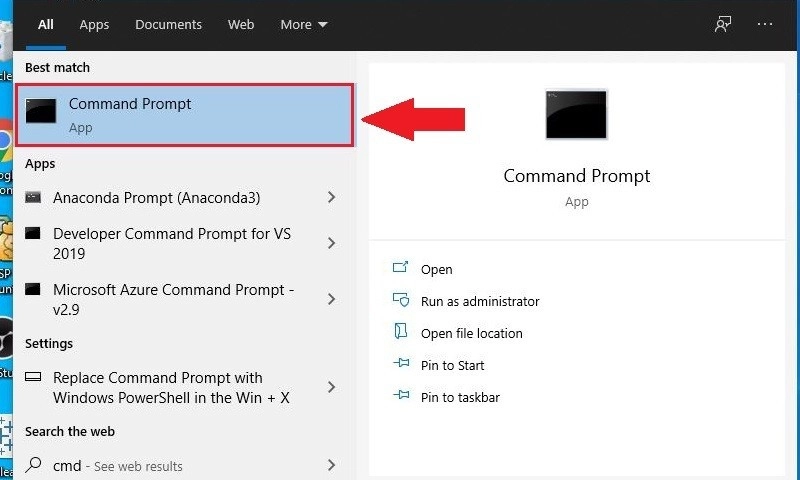Open the More filter dropdown

pos(304,24)
